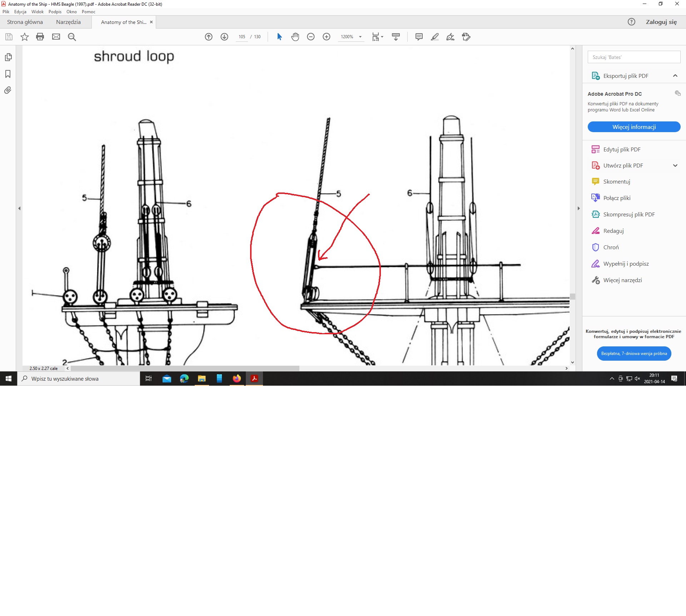
Task: Expand the Utwórz plik PDF options
Action: (x=675, y=166)
